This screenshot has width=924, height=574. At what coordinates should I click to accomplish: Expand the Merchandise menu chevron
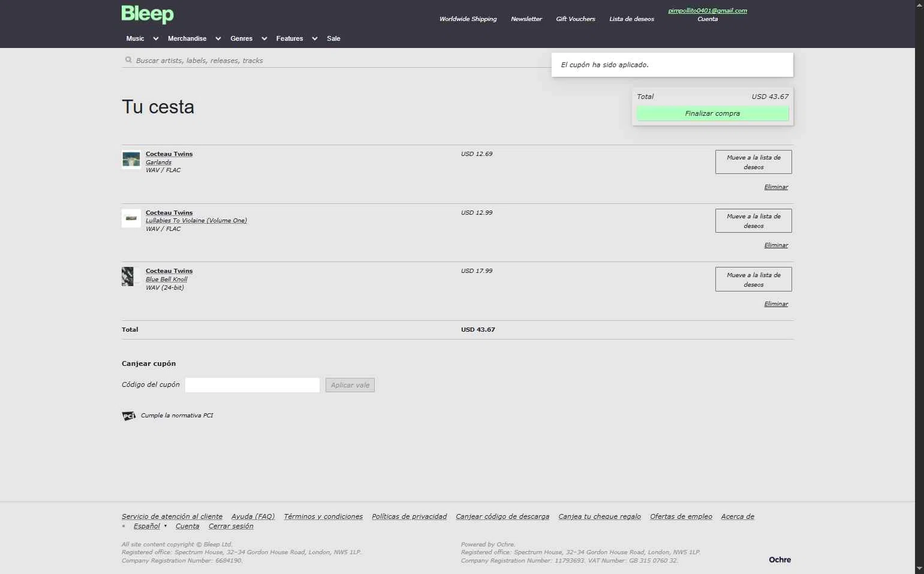pos(218,38)
